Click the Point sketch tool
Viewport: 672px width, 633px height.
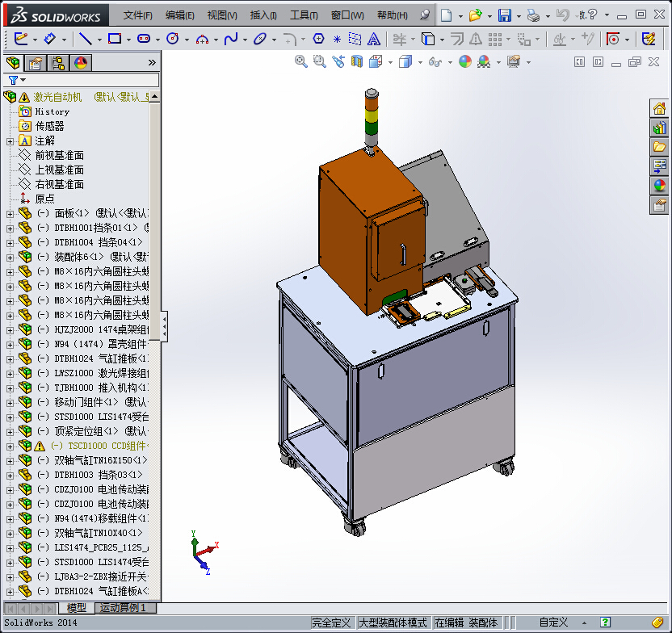pyautogui.click(x=337, y=40)
